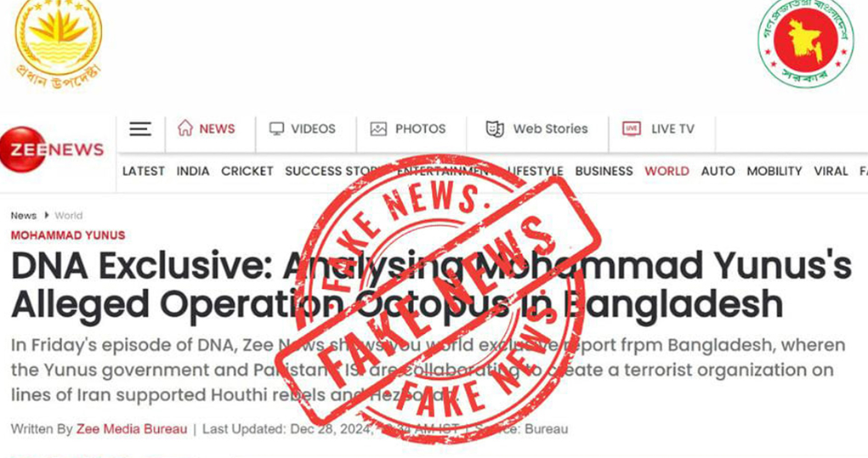Open the MOBILITY section
Screen dimensions: 868x458
(x=774, y=172)
